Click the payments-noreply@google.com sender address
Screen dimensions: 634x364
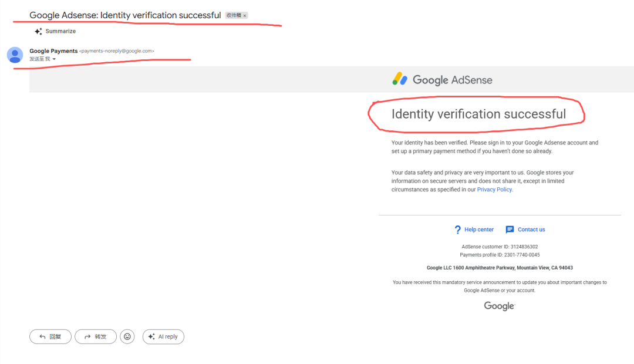click(x=117, y=51)
